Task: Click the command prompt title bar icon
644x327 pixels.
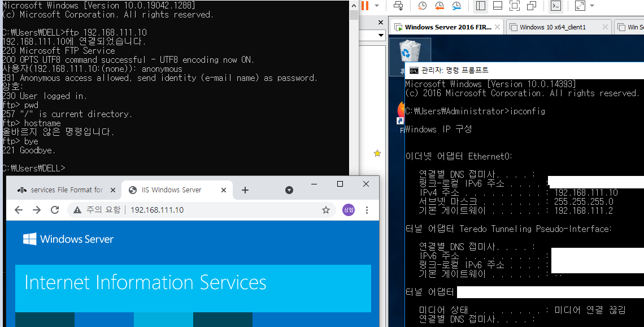Action: pos(414,70)
